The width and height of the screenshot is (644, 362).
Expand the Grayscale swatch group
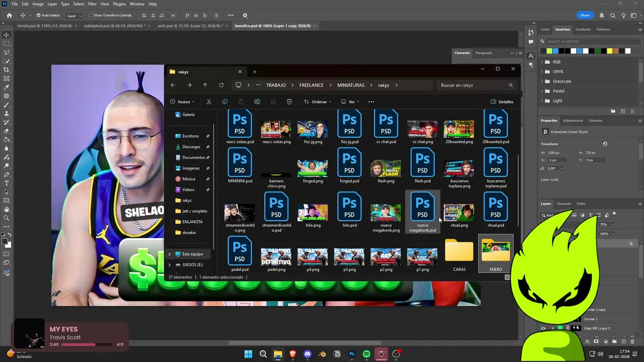[x=542, y=81]
